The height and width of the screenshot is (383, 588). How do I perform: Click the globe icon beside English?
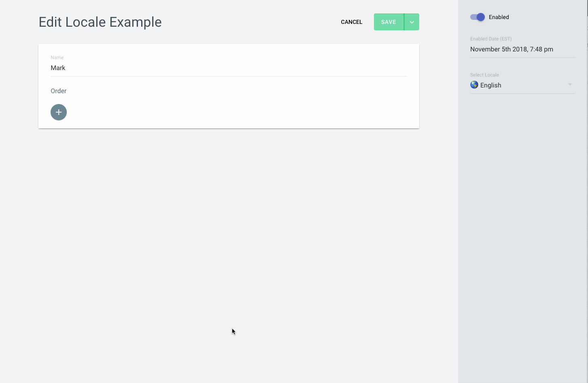474,85
